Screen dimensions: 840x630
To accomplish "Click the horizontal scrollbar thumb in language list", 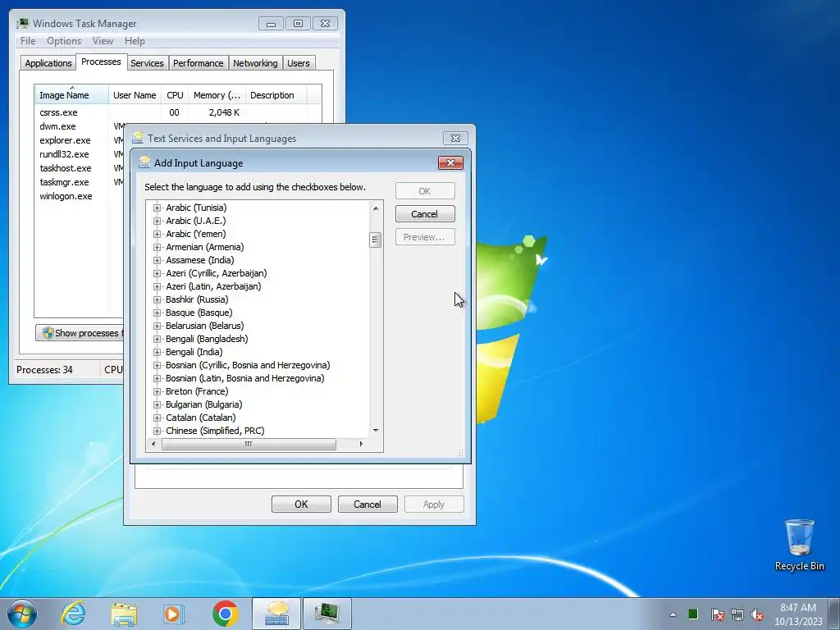I will coord(249,444).
